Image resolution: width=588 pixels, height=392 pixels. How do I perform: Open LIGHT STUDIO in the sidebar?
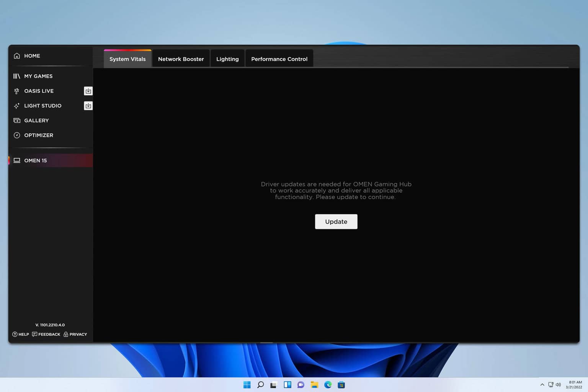pyautogui.click(x=42, y=106)
